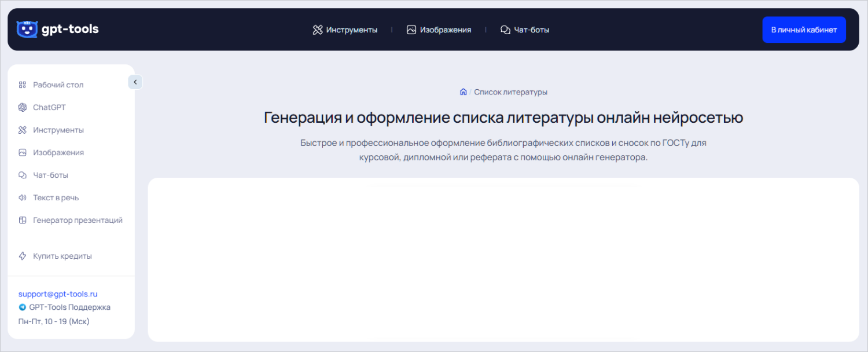Select the ChatGPT icon in the sidebar
This screenshot has width=868, height=352.
[22, 107]
